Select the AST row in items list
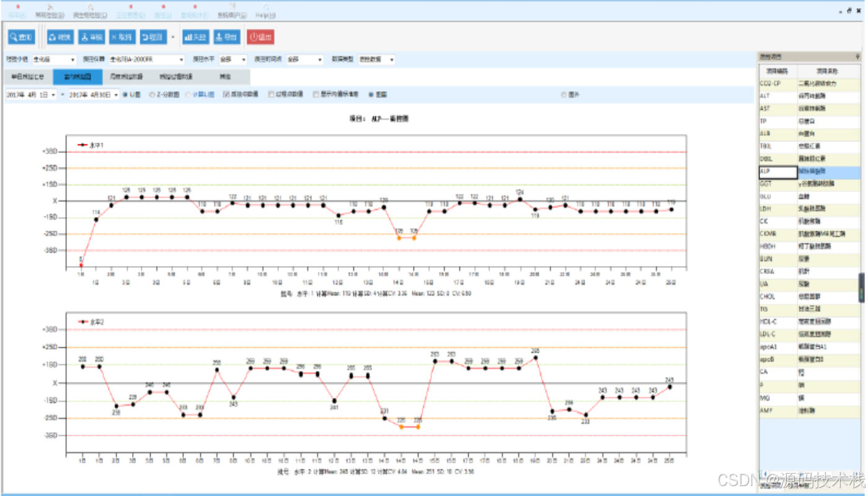Image resolution: width=868 pixels, height=496 pixels. point(810,108)
